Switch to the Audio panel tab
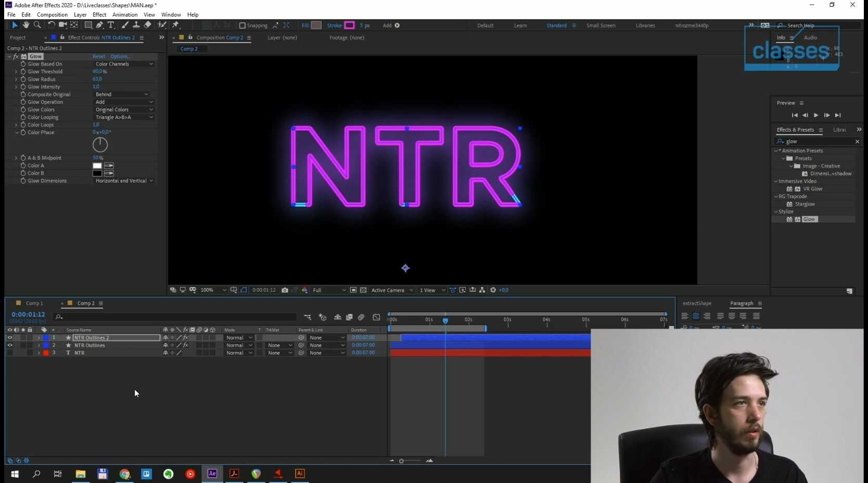This screenshot has height=483, width=868. [810, 38]
